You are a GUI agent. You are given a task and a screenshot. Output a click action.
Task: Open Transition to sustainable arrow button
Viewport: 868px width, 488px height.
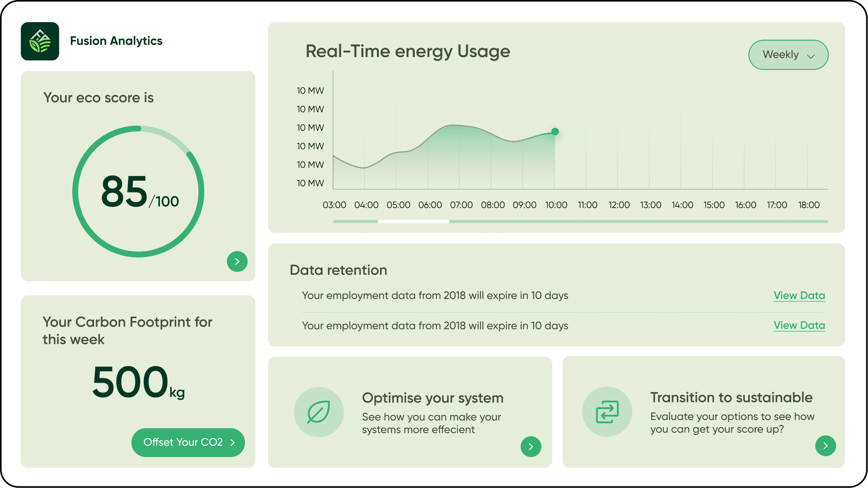(x=825, y=446)
